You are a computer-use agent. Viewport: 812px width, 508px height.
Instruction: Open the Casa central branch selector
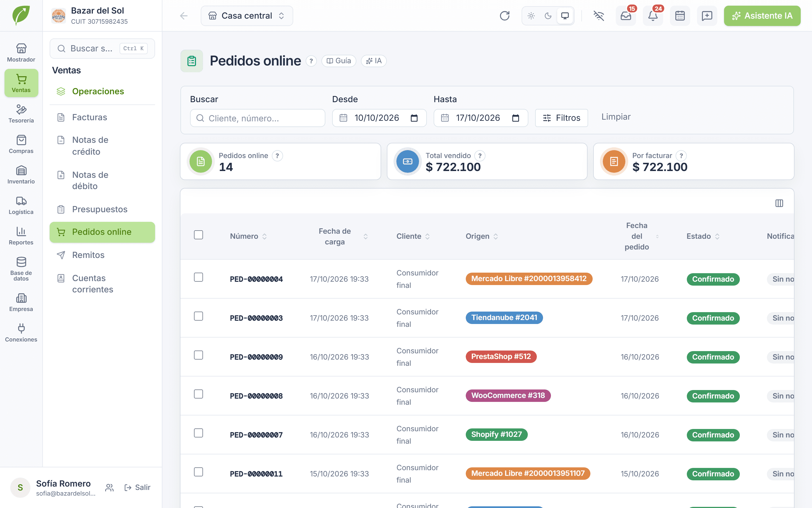point(247,16)
